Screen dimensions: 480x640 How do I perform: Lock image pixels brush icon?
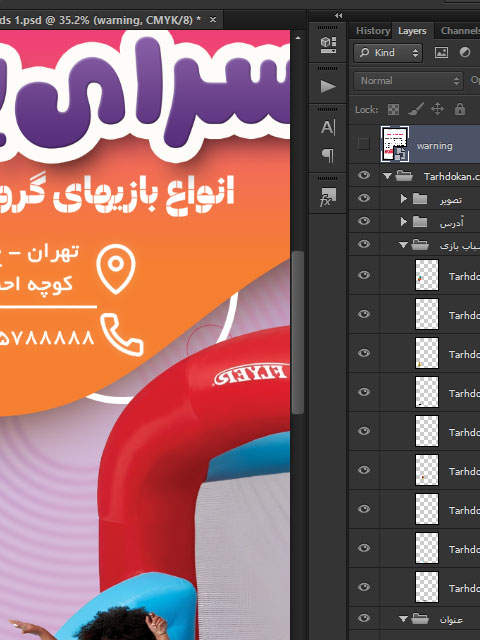coord(416,109)
